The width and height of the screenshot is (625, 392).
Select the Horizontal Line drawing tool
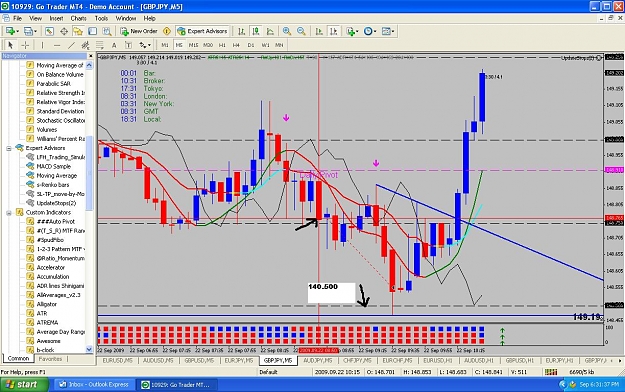[57, 45]
